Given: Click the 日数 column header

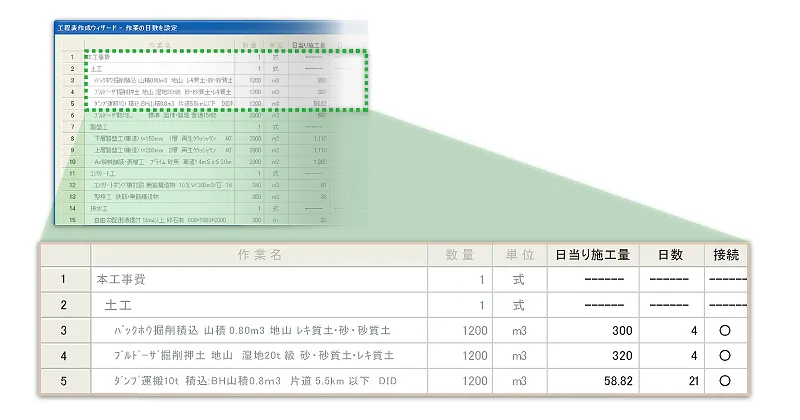Looking at the screenshot, I should 668,255.
